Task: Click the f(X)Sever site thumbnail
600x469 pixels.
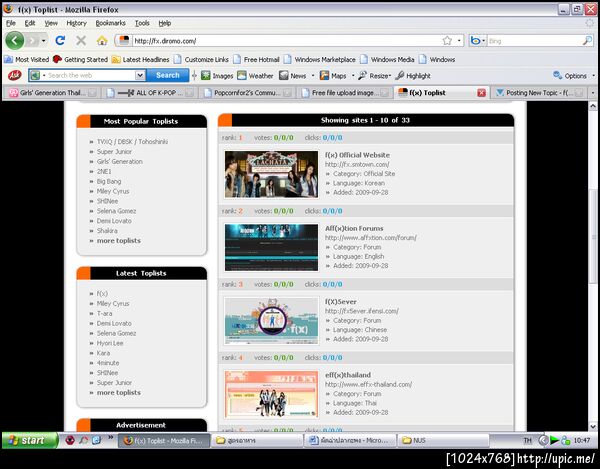Action: click(271, 321)
